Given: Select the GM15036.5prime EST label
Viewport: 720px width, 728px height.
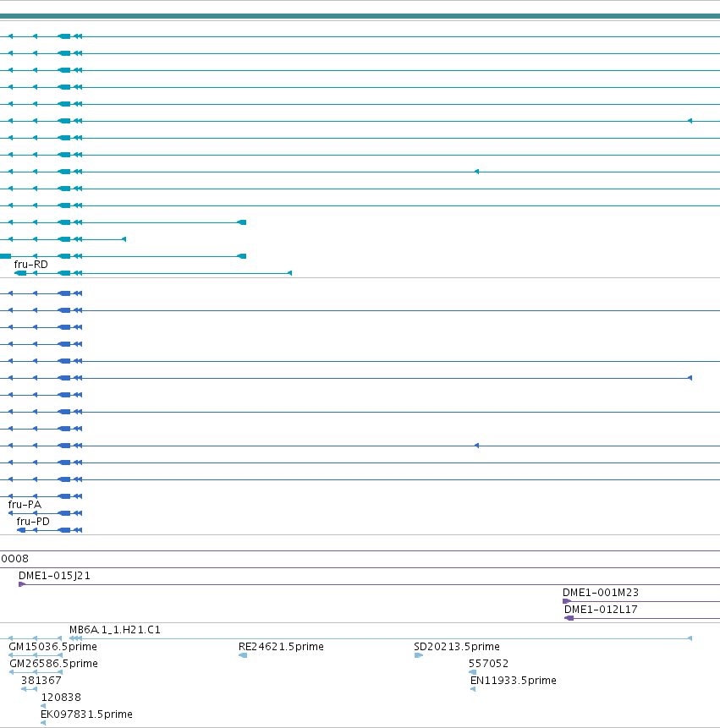Looking at the screenshot, I should (53, 647).
